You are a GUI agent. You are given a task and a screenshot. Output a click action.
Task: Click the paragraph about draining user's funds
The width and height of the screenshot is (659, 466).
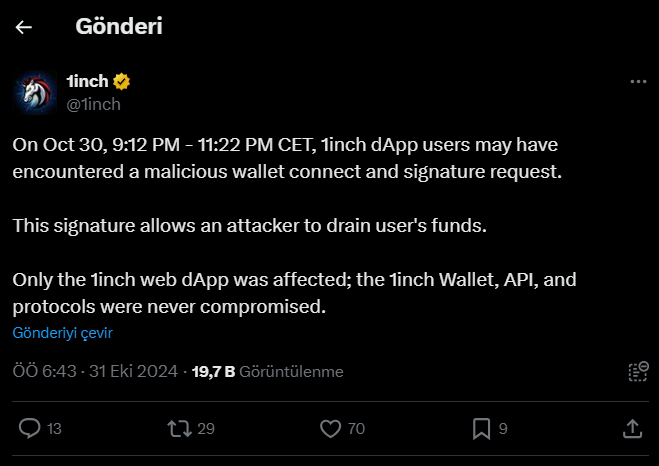pos(249,225)
